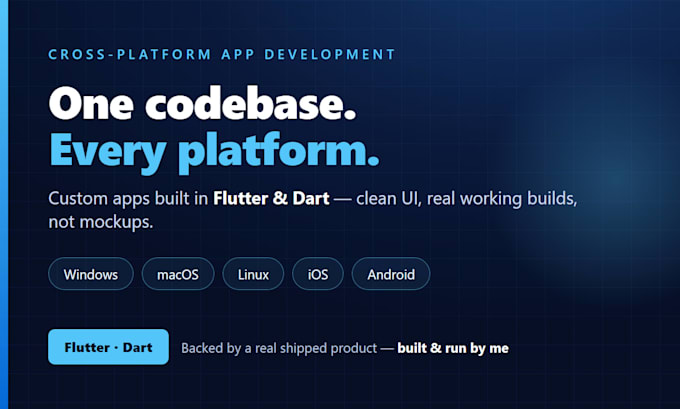Image resolution: width=680 pixels, height=409 pixels.
Task: Choose the Linux platform pill
Action: 253,274
